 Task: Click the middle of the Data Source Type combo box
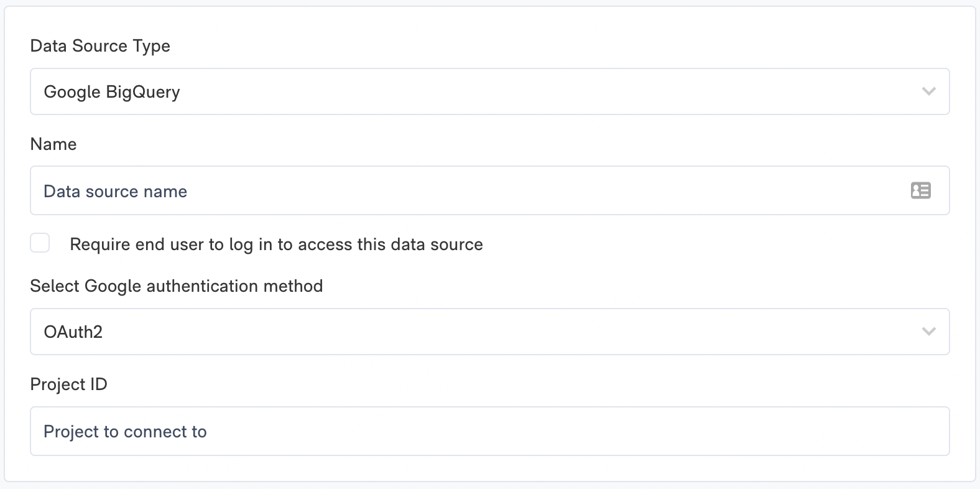[490, 91]
